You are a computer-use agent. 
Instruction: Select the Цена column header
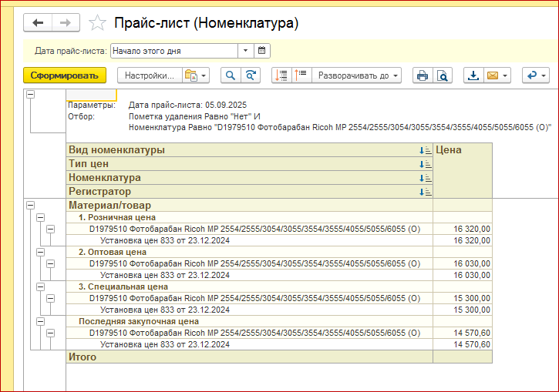463,170
